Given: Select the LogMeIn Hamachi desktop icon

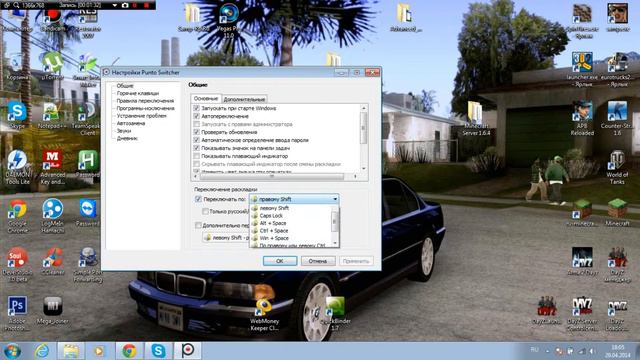Looking at the screenshot, I should click(53, 216).
